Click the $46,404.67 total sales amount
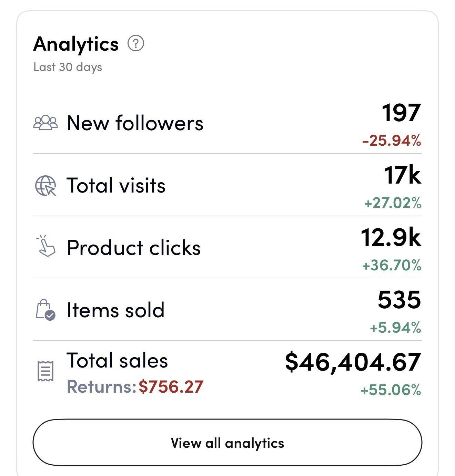The height and width of the screenshot is (476, 455). pyautogui.click(x=353, y=362)
